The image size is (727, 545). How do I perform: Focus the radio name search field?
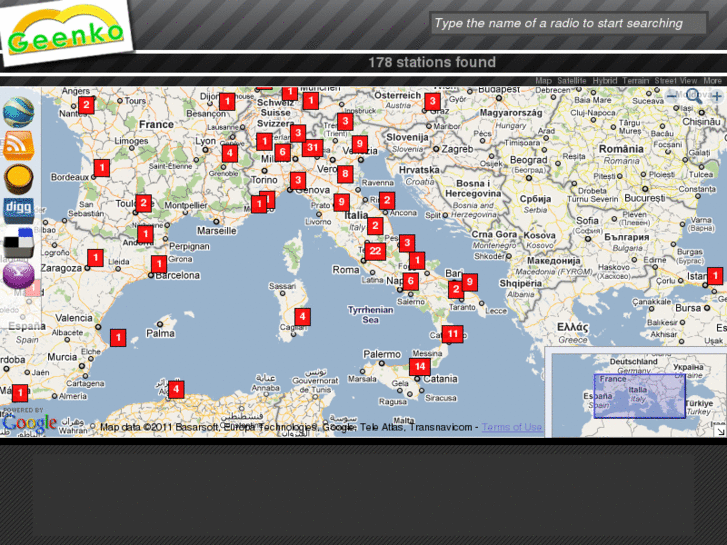pyautogui.click(x=568, y=23)
